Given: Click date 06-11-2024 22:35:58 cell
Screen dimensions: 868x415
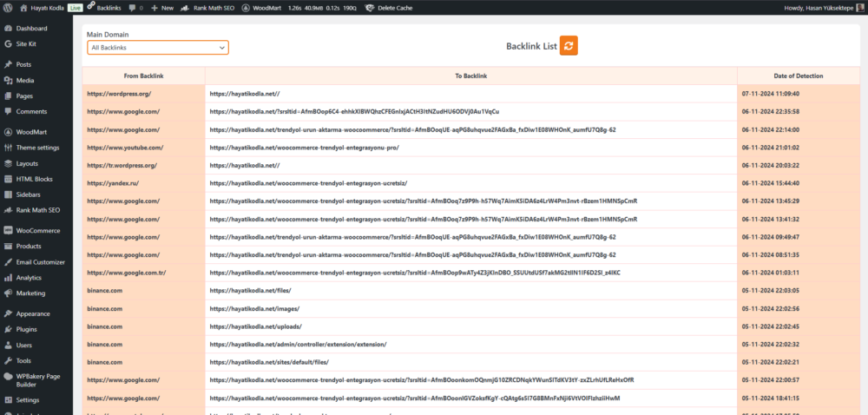Looking at the screenshot, I should click(x=799, y=112).
